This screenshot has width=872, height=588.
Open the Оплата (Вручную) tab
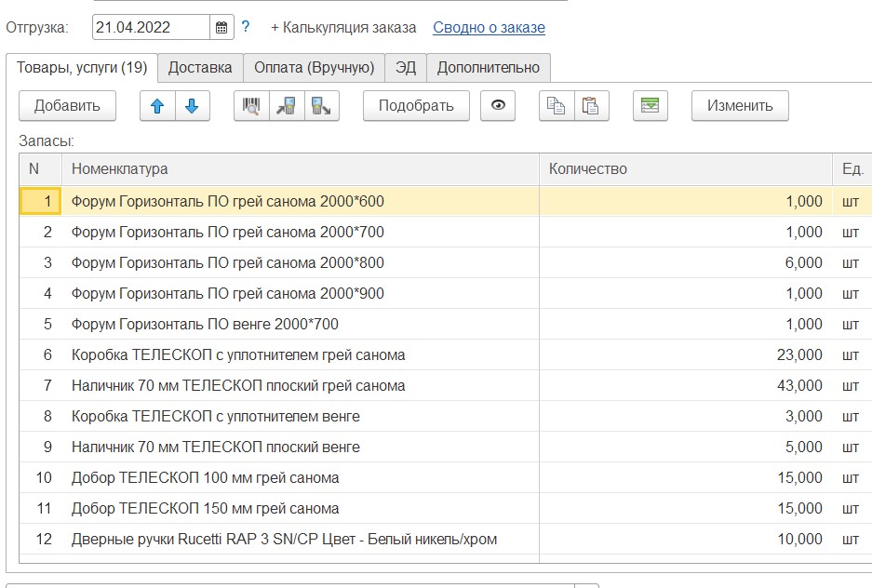pyautogui.click(x=314, y=67)
